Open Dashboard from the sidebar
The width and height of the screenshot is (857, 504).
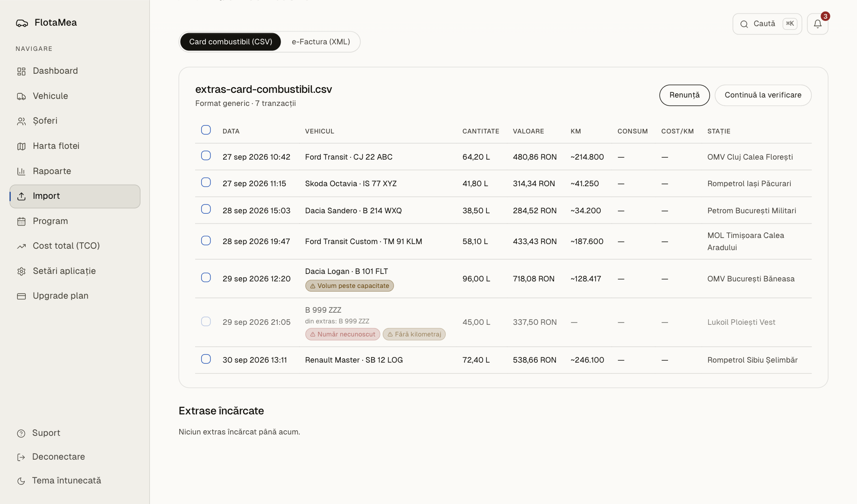click(x=75, y=71)
